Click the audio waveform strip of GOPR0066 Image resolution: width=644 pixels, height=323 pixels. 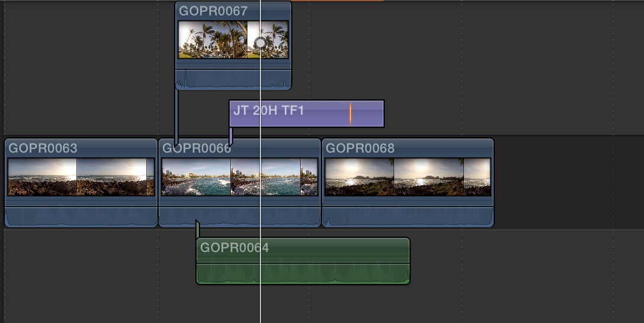pyautogui.click(x=239, y=217)
